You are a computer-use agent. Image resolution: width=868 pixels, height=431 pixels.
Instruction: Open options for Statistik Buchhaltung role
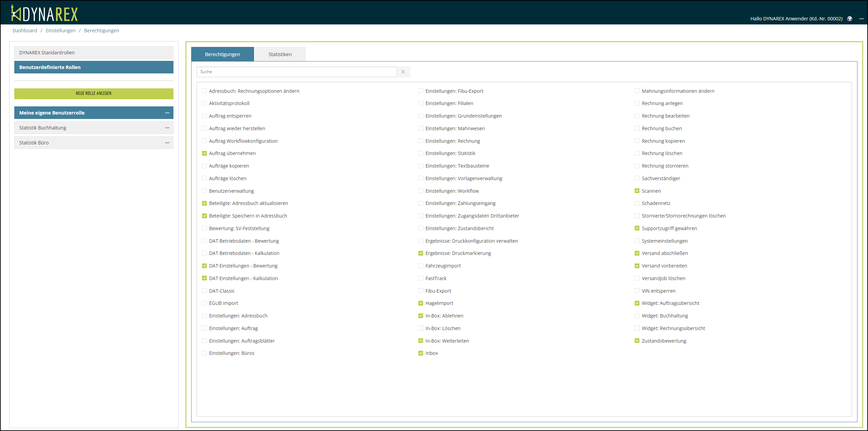(167, 128)
